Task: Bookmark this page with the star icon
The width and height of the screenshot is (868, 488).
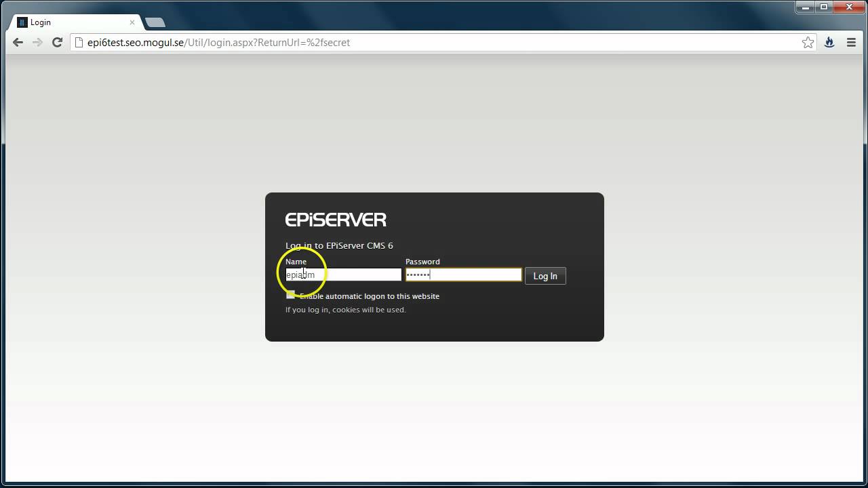Action: click(808, 42)
